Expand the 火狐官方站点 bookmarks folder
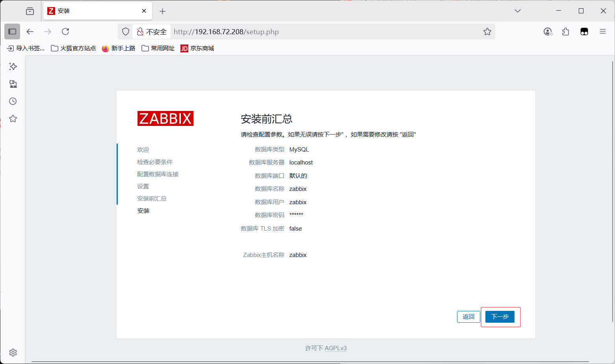 tap(73, 48)
